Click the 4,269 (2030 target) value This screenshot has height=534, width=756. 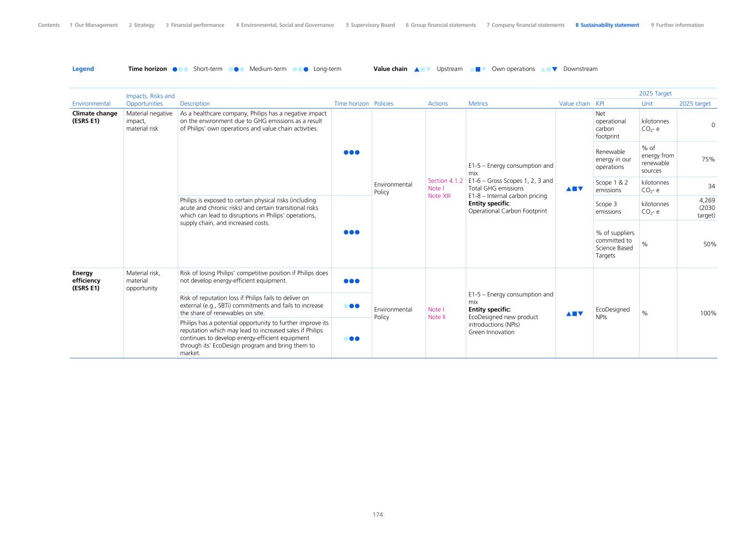(706, 208)
